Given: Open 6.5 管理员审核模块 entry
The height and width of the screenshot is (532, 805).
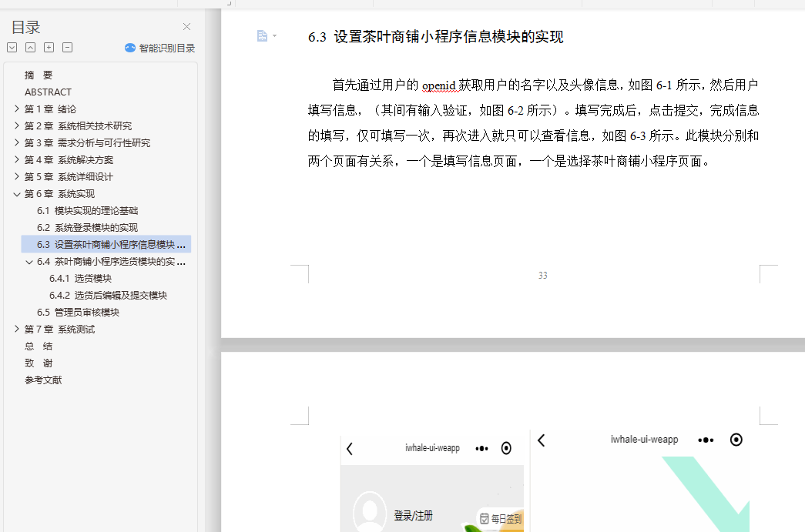Looking at the screenshot, I should click(78, 312).
